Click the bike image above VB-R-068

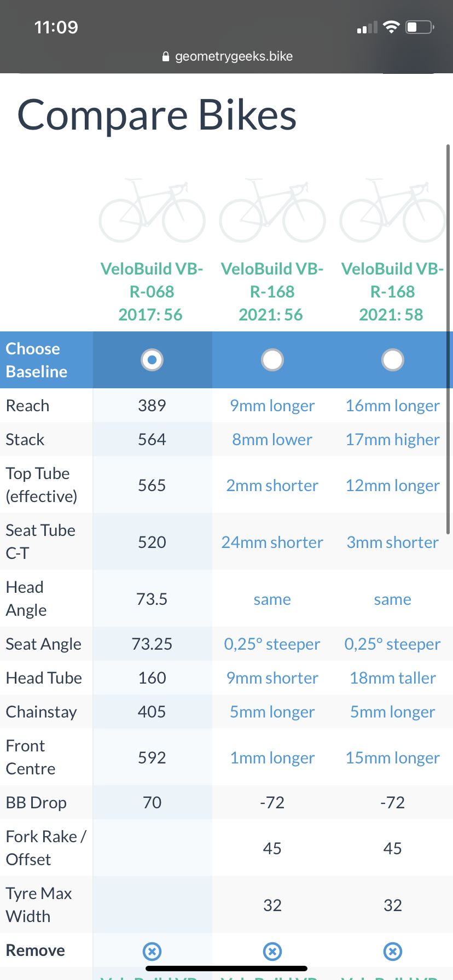[x=152, y=211]
